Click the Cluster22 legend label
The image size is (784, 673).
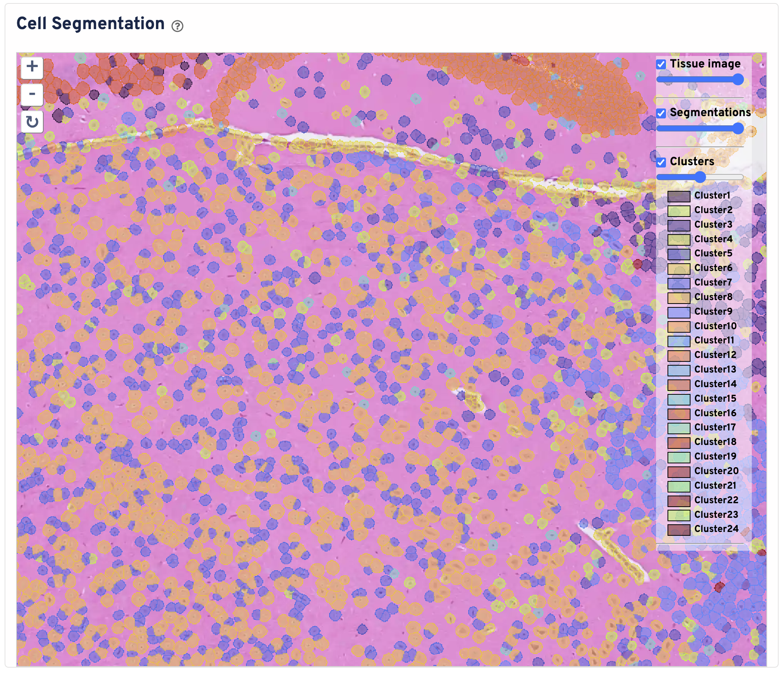716,500
